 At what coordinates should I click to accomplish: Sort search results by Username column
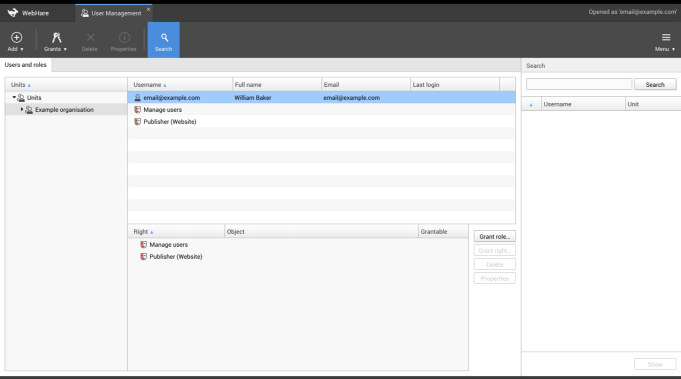click(x=583, y=104)
